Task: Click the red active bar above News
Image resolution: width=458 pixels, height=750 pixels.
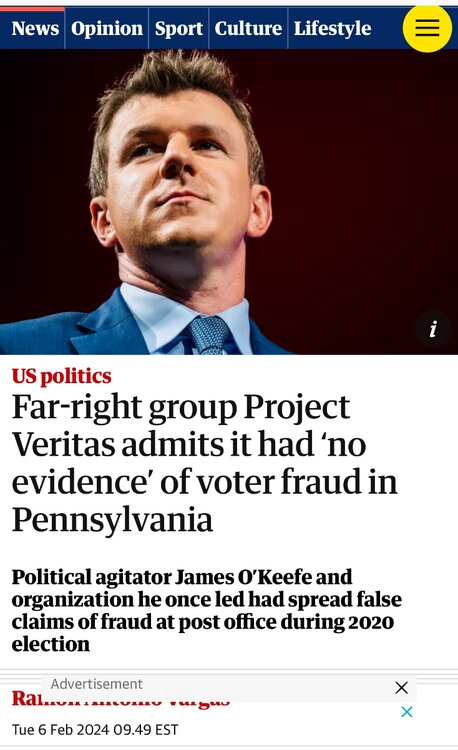Action: (32, 9)
